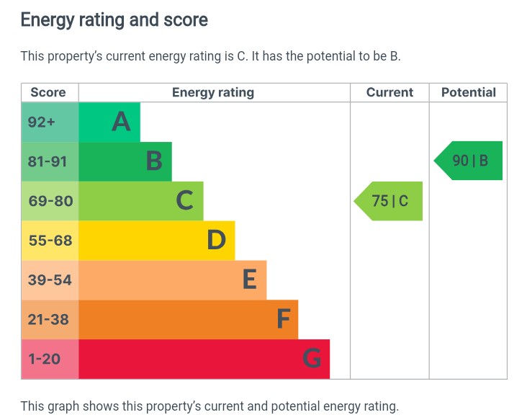Select the 21-38 score range cell
This screenshot has height=420, width=527.
coord(50,319)
